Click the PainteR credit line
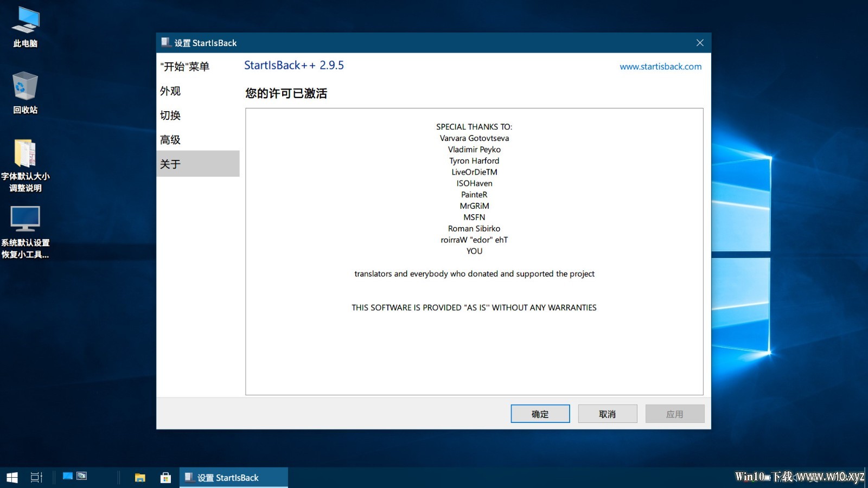This screenshot has width=868, height=488. click(x=474, y=195)
